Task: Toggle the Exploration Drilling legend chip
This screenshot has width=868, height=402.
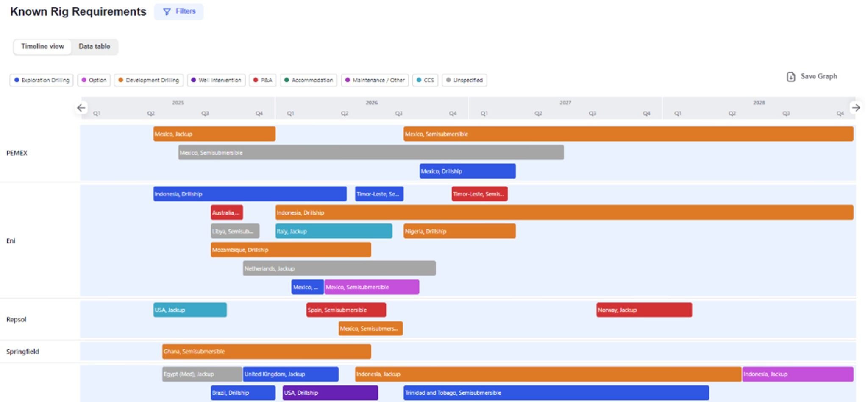Action: pos(42,80)
